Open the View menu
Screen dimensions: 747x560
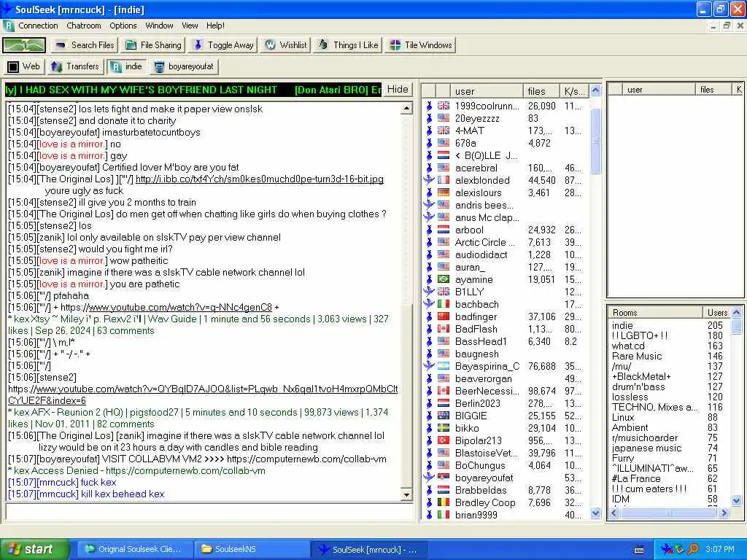pos(190,26)
